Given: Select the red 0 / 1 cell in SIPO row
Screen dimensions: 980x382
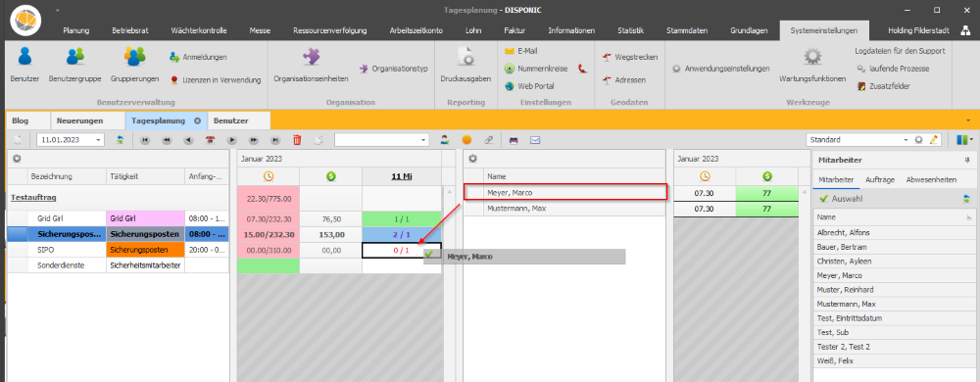Looking at the screenshot, I should [x=402, y=251].
